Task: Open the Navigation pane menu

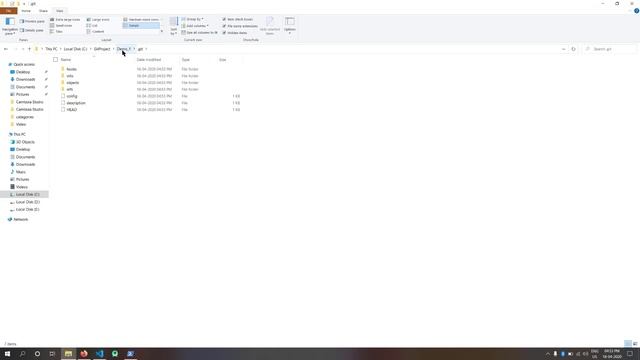Action: (9, 26)
